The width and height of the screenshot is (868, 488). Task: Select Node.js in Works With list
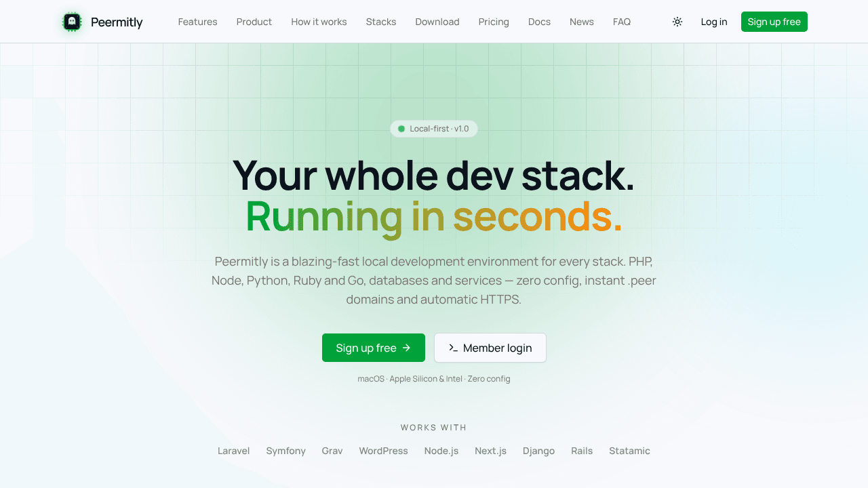tap(441, 451)
